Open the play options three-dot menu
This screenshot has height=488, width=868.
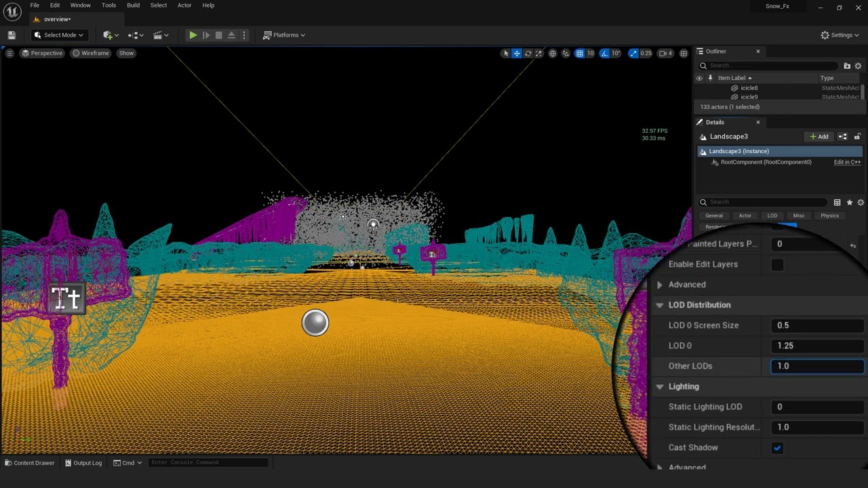point(244,35)
